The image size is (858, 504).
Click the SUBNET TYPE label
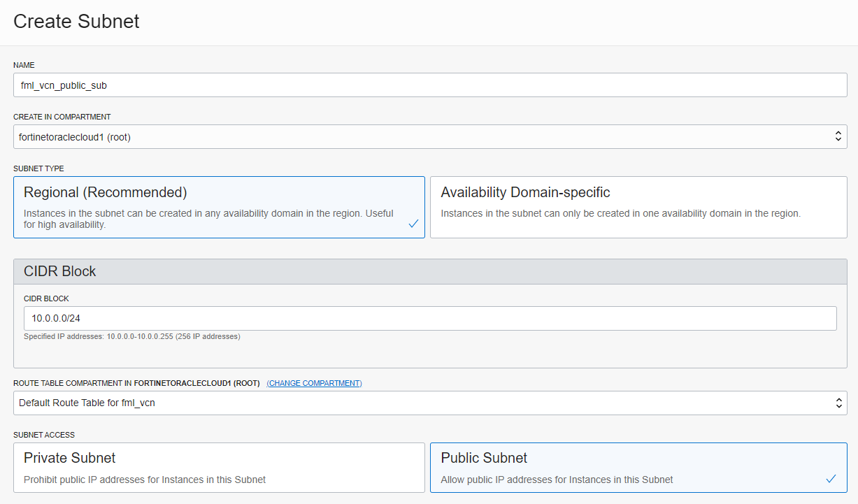click(x=38, y=168)
